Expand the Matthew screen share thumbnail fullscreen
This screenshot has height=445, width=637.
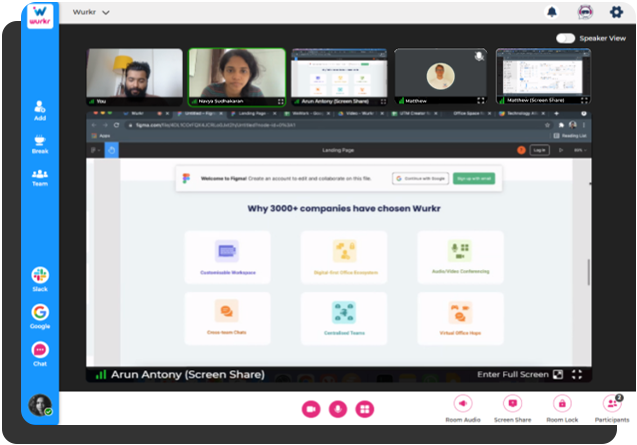pos(584,100)
